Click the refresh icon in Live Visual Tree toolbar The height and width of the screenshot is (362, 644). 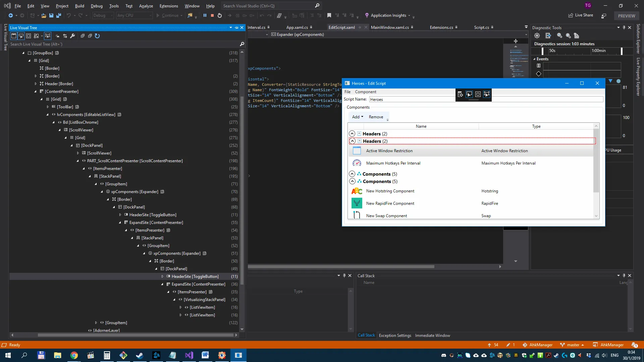coord(97,36)
